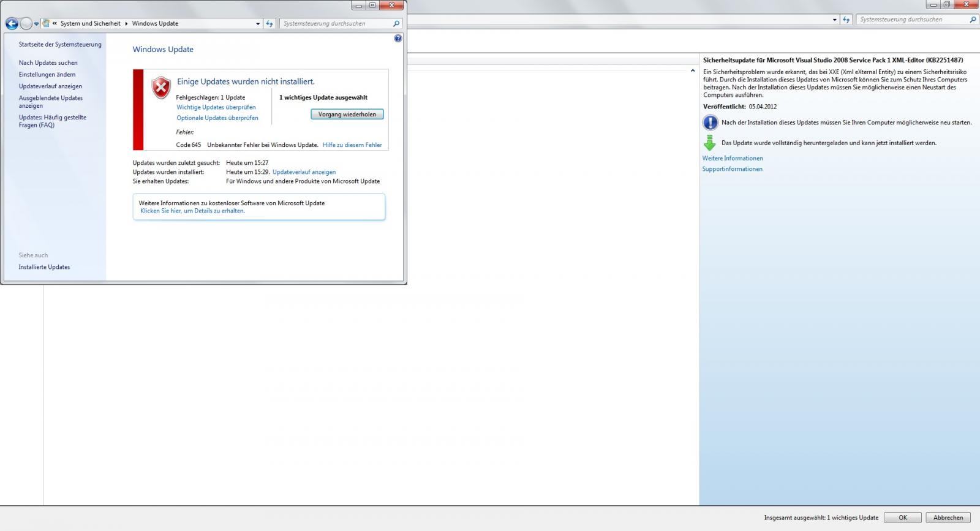The height and width of the screenshot is (531, 980).
Task: Click the Einige Updates wurden nicht installiert heading
Action: [x=246, y=81]
